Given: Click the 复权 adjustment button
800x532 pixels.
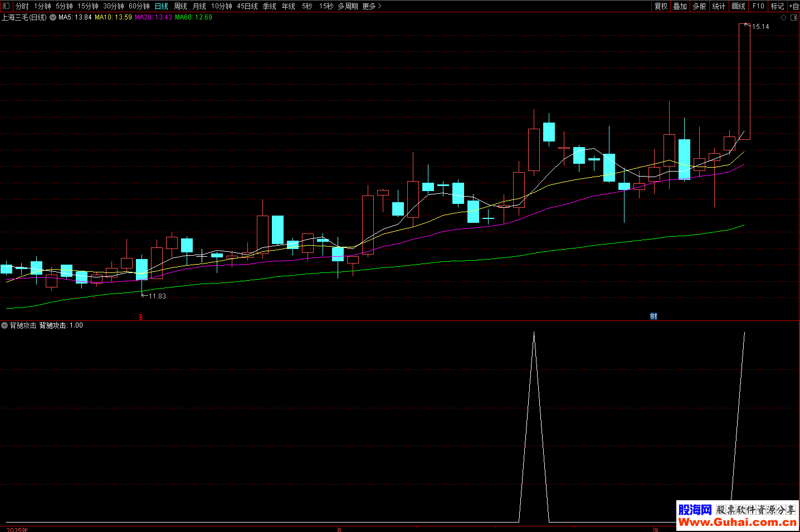Looking at the screenshot, I should (661, 6).
